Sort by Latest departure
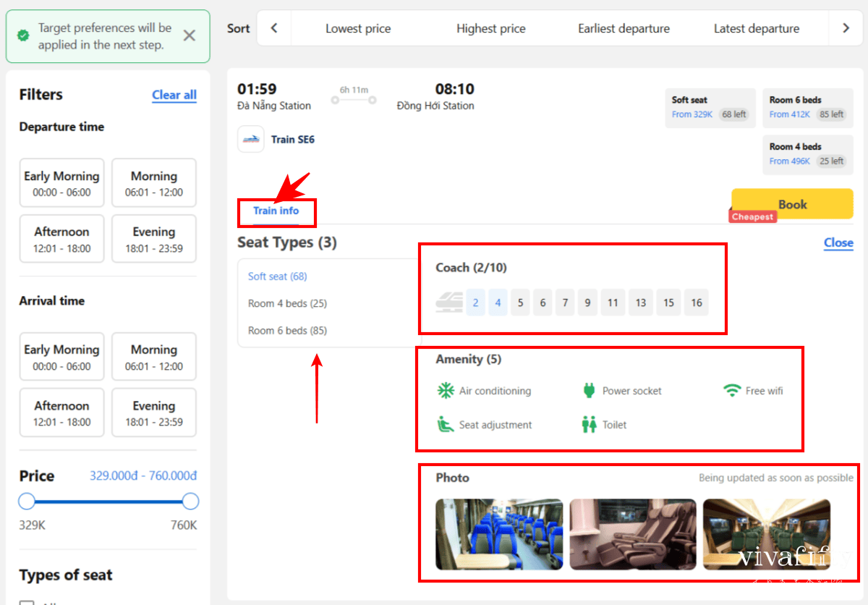The image size is (868, 605). (757, 29)
